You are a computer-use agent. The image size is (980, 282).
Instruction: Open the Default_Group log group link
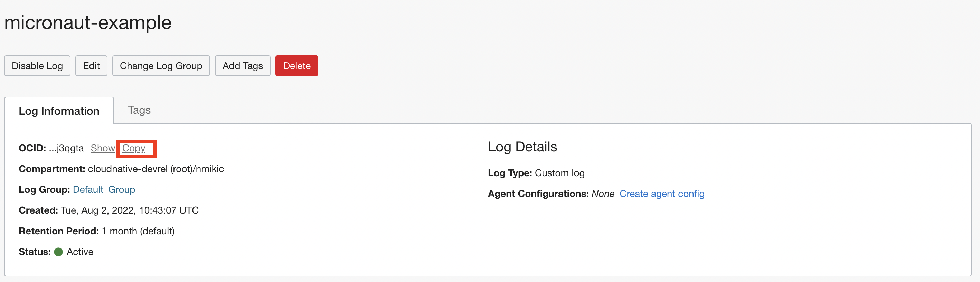click(x=104, y=189)
